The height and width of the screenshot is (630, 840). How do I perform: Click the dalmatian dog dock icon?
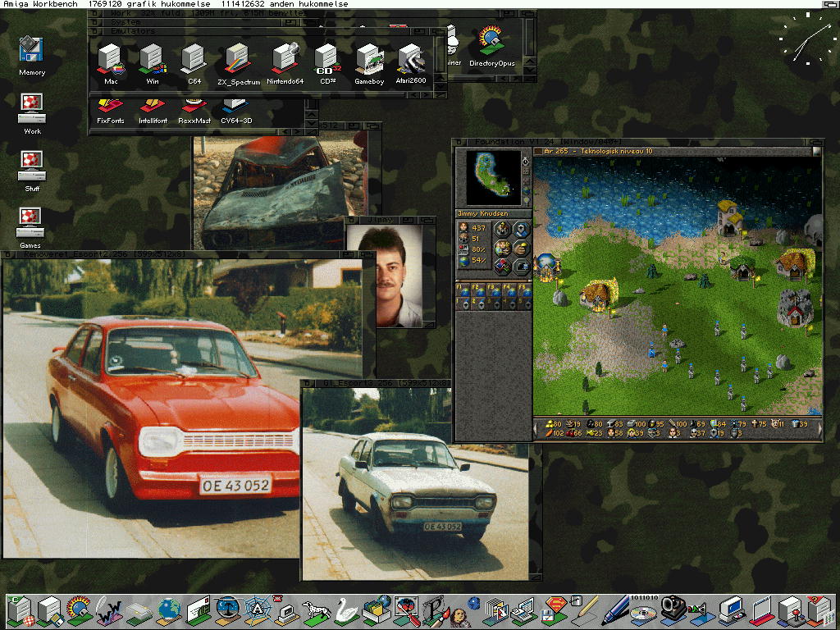[316, 611]
